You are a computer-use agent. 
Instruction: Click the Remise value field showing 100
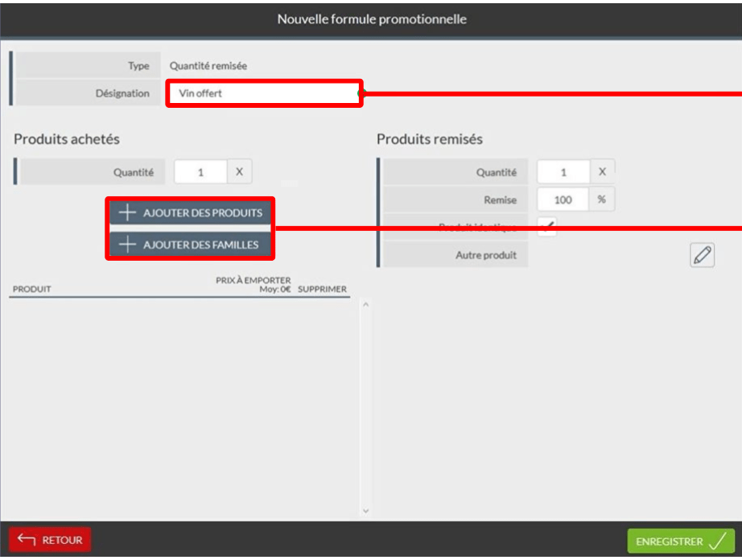tap(563, 200)
